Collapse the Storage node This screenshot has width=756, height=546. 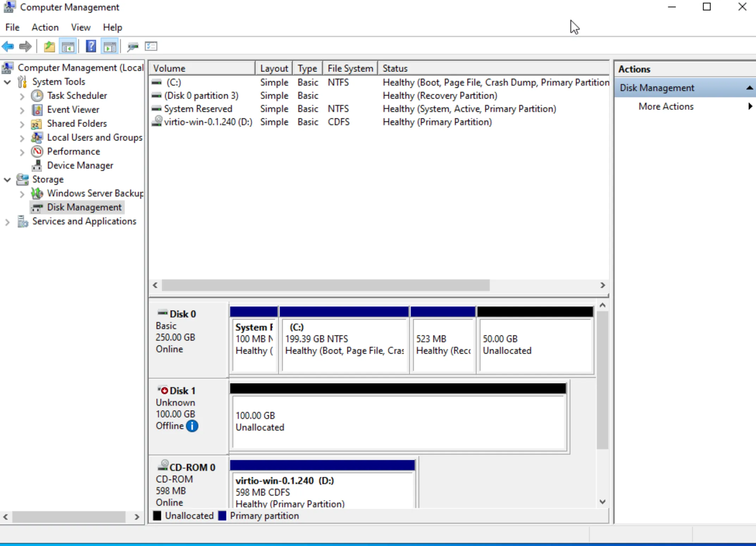tap(7, 179)
